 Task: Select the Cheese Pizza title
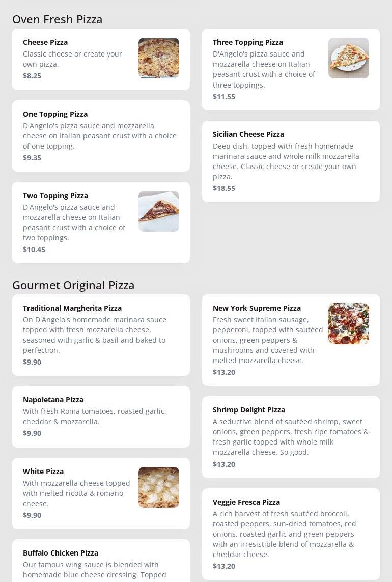[45, 42]
